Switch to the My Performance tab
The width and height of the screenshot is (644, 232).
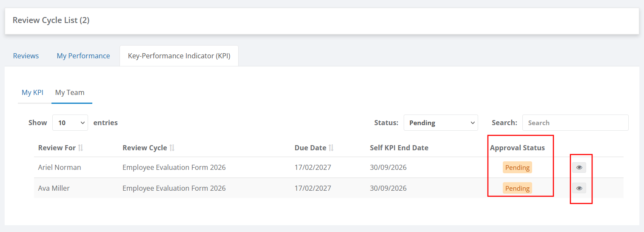pos(83,56)
